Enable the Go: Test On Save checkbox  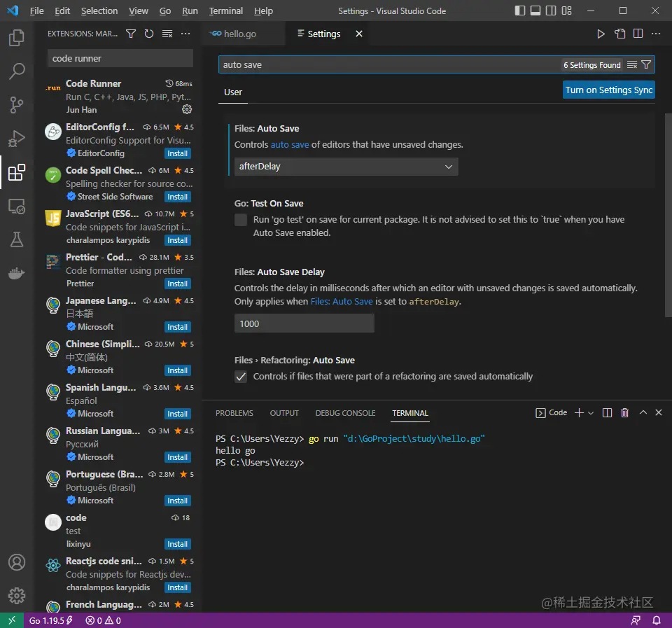tap(241, 220)
